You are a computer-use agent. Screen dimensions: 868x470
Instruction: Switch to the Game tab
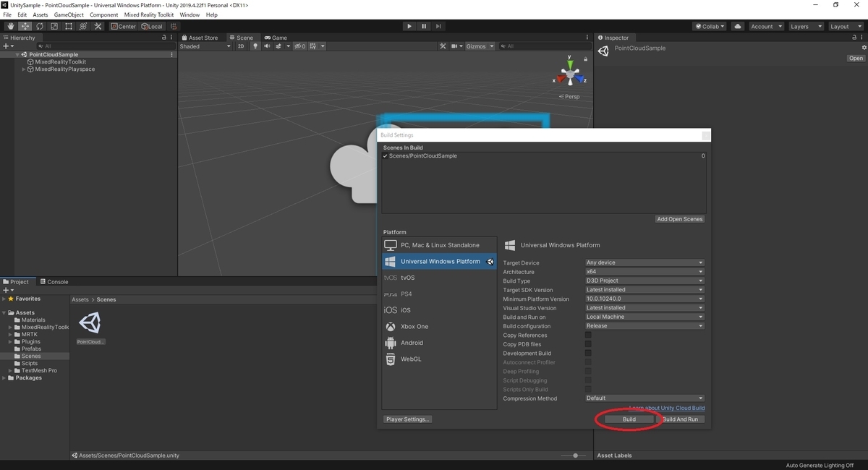coord(276,38)
